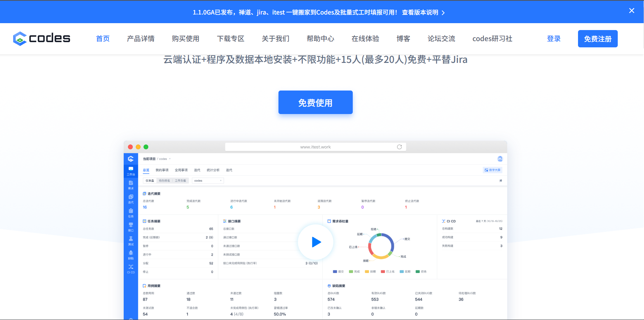Open the 产品详情 menu item
The image size is (644, 320).
coord(141,39)
